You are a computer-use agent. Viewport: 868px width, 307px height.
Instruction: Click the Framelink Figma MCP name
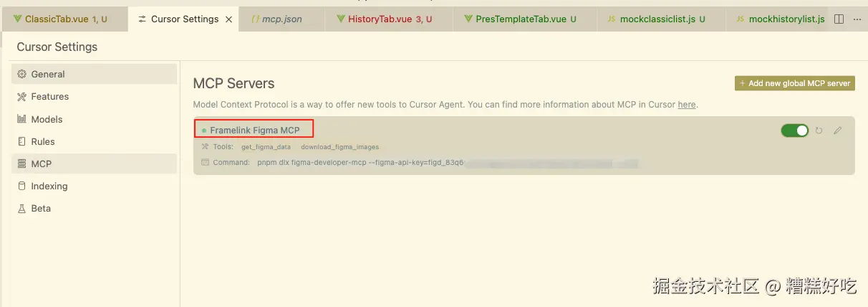pyautogui.click(x=255, y=131)
